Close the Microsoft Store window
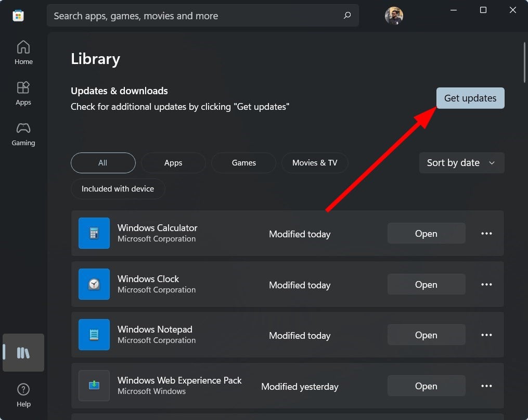528x420 pixels. tap(512, 10)
